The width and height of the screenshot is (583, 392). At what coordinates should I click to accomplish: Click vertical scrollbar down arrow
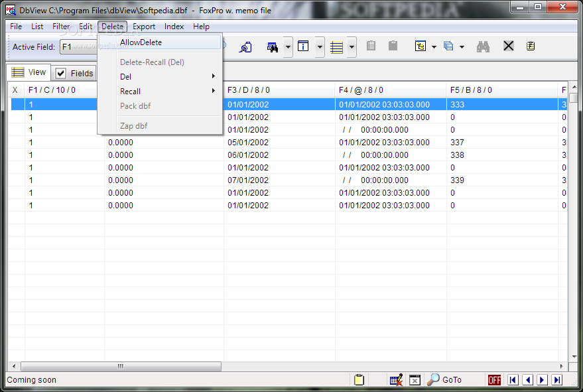pos(574,357)
